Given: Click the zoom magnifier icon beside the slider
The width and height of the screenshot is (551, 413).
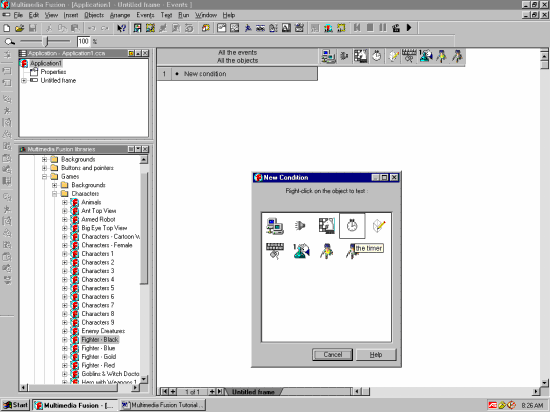Looking at the screenshot, I should click(9, 41).
